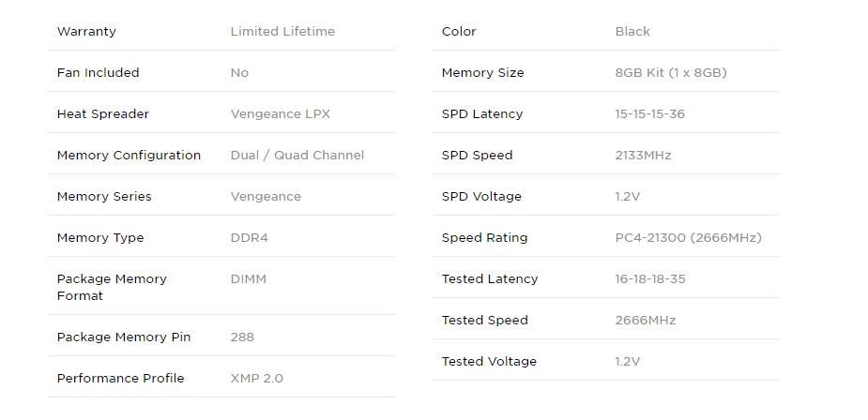Image resolution: width=868 pixels, height=420 pixels.
Task: Click the 288 pin count value
Action: pos(242,337)
